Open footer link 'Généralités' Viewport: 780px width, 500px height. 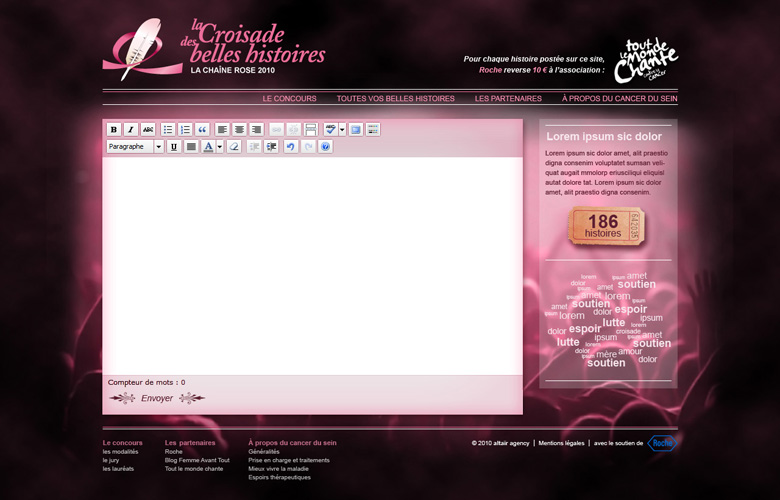point(264,452)
